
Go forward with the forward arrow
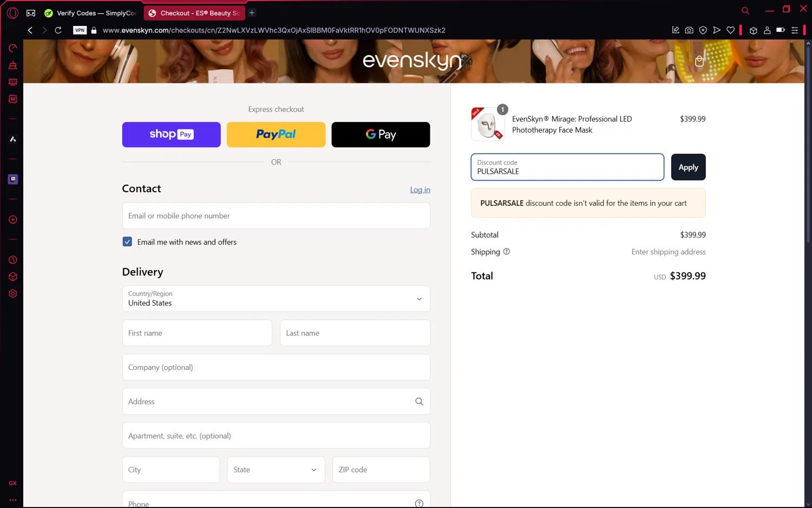click(44, 30)
